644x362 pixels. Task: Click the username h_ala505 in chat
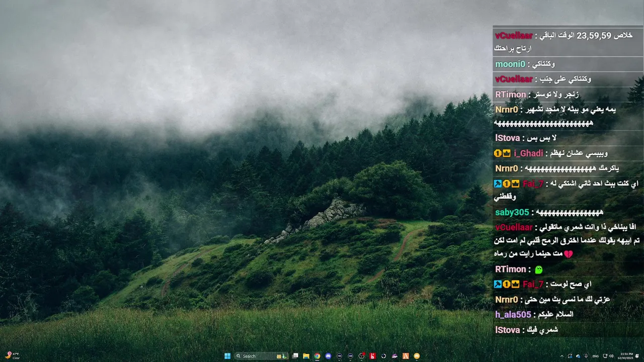(513, 315)
